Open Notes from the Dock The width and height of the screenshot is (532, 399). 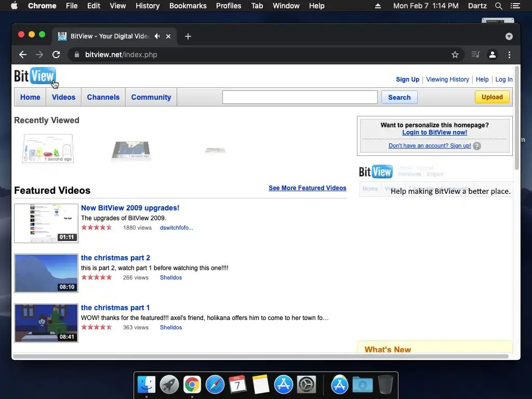click(x=261, y=385)
